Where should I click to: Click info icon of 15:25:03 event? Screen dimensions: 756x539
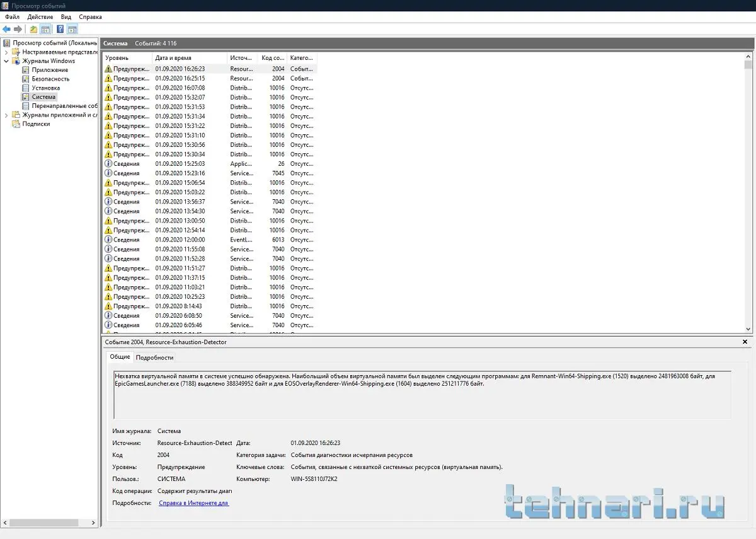tap(108, 164)
